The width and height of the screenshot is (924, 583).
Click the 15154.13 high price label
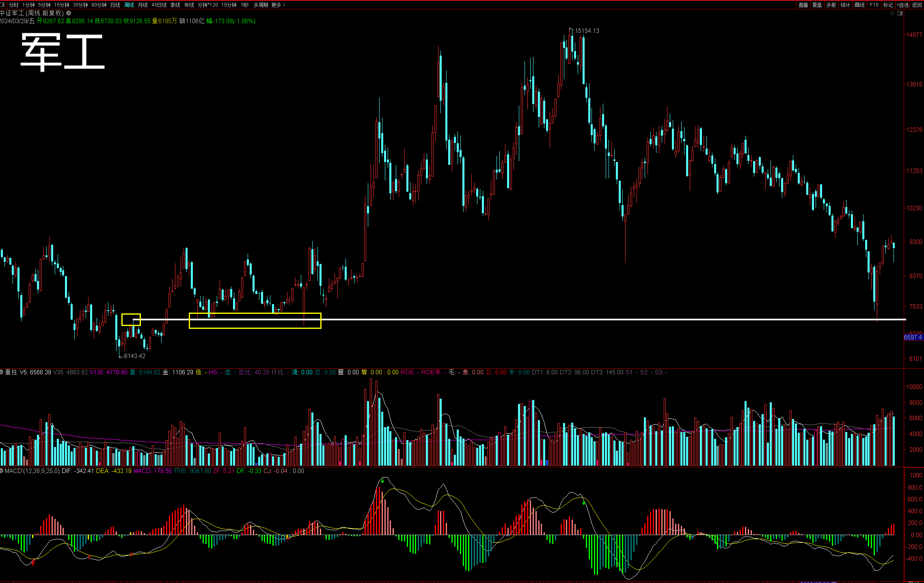pyautogui.click(x=587, y=31)
